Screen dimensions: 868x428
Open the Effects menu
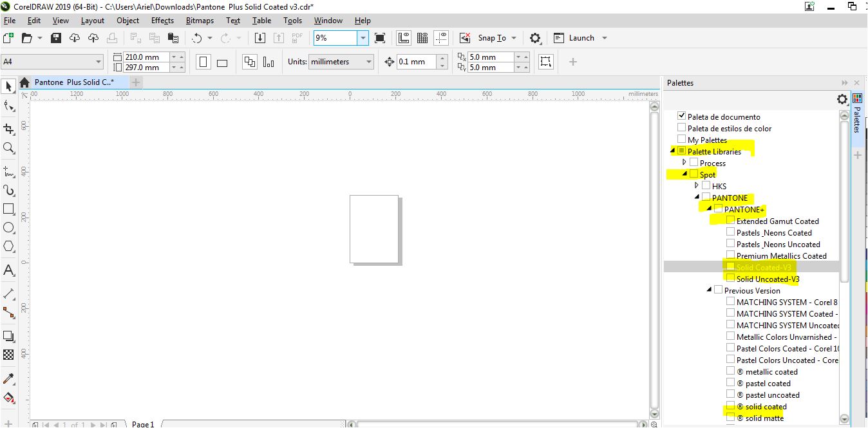coord(163,21)
